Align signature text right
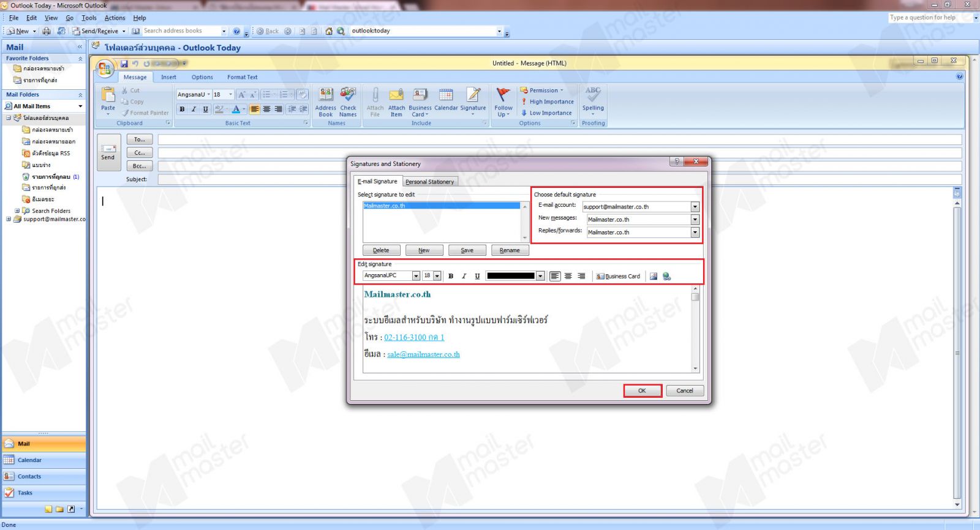Viewport: 980px width, 530px height. tap(581, 276)
